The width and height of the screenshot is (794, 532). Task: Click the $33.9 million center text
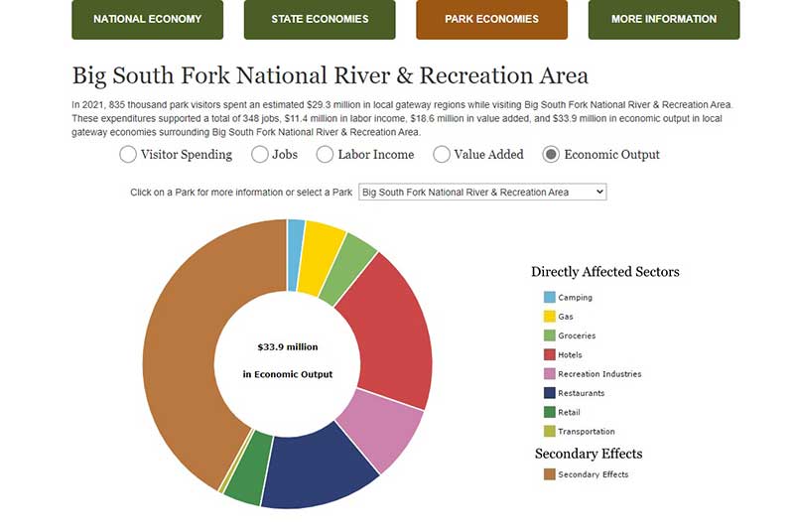coord(288,346)
